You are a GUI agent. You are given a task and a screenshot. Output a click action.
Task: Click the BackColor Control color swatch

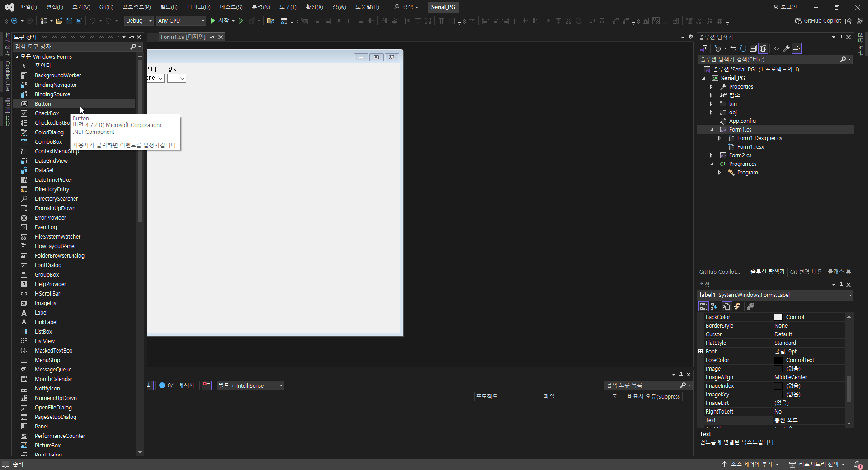[778, 317]
